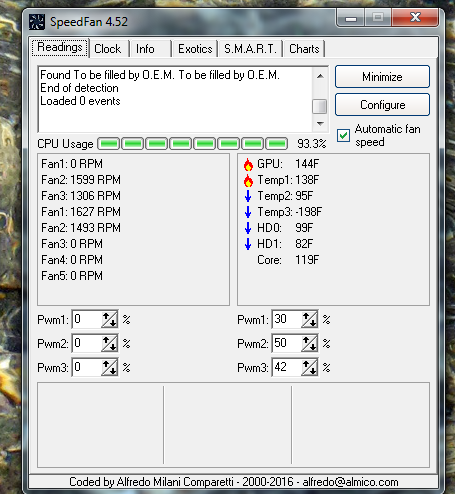This screenshot has height=494, width=455.
Task: Click the right Pwm1 field showing 30
Action: pyautogui.click(x=287, y=319)
